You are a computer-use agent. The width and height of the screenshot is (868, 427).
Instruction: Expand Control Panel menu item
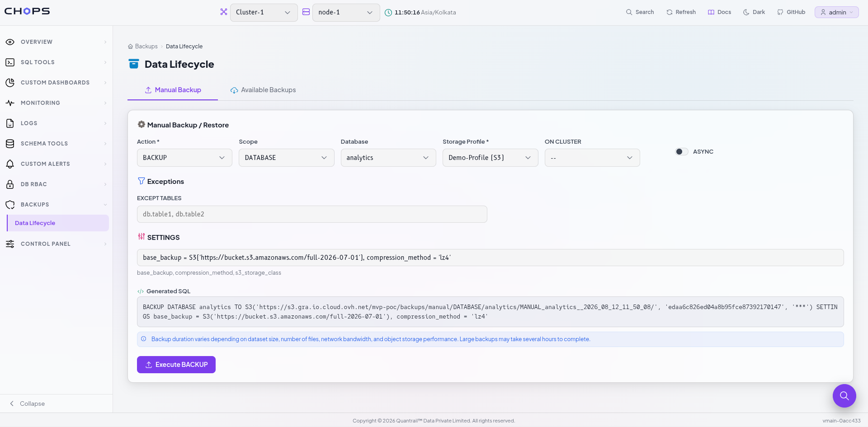click(57, 244)
